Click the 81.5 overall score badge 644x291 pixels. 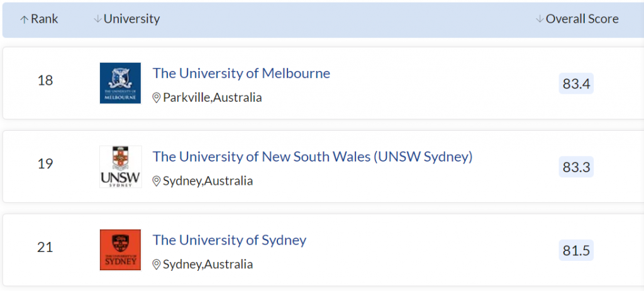[x=576, y=251]
